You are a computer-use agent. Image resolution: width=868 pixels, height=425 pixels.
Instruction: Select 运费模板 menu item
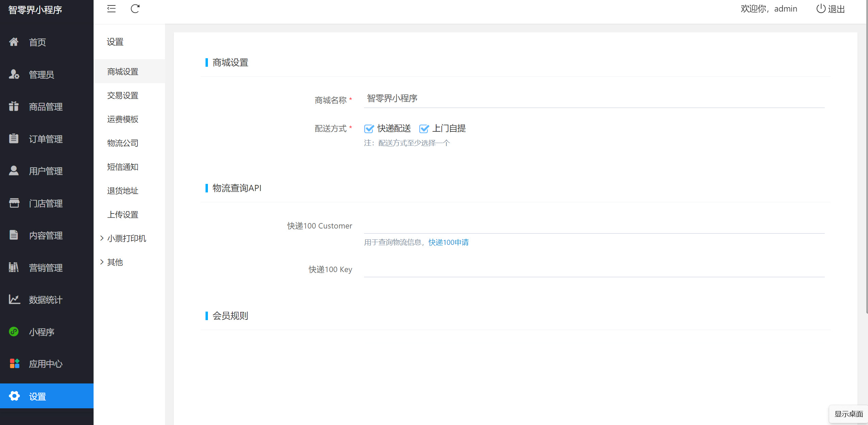(x=122, y=119)
